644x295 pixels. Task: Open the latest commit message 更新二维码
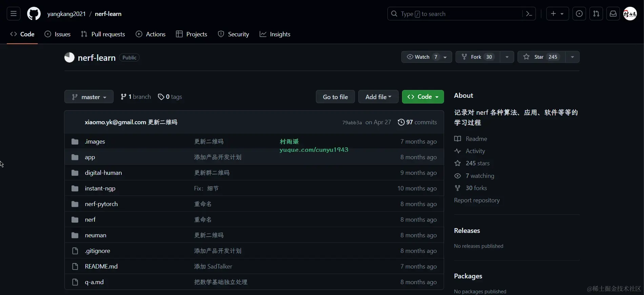click(163, 122)
